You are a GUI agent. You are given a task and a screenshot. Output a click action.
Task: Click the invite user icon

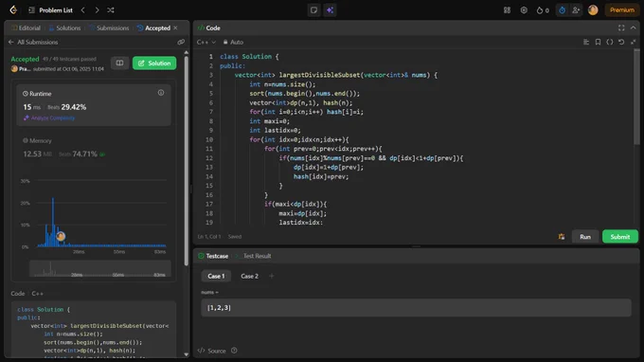(x=576, y=9)
